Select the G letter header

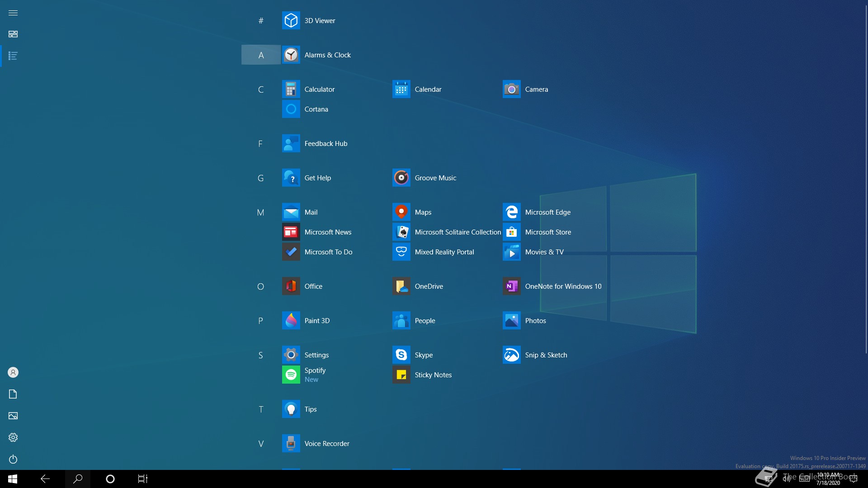point(261,178)
